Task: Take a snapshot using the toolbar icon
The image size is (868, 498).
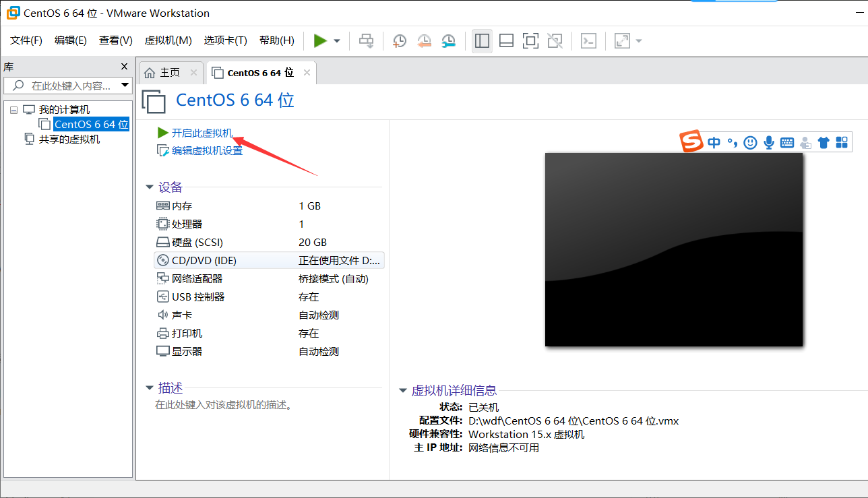Action: tap(400, 41)
